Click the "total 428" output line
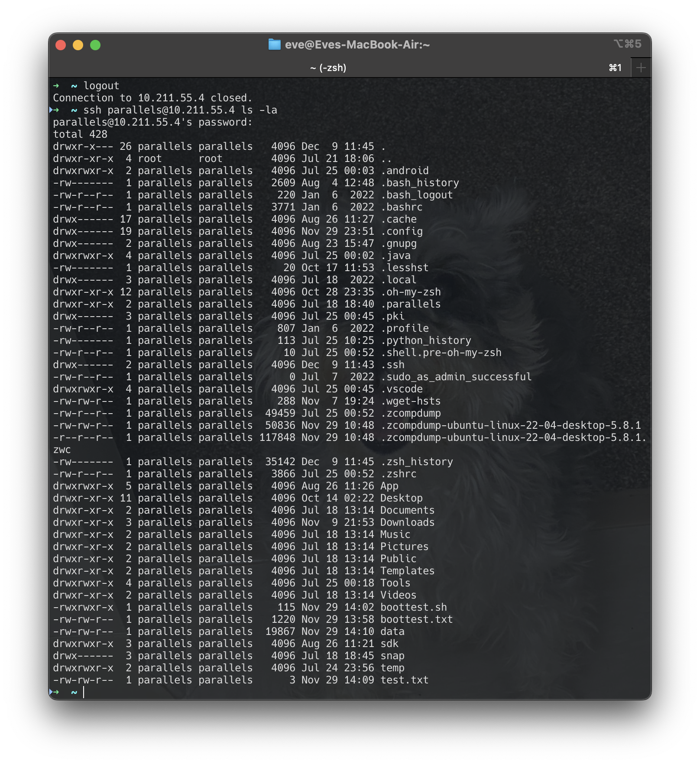Viewport: 700px width, 764px height. [81, 134]
